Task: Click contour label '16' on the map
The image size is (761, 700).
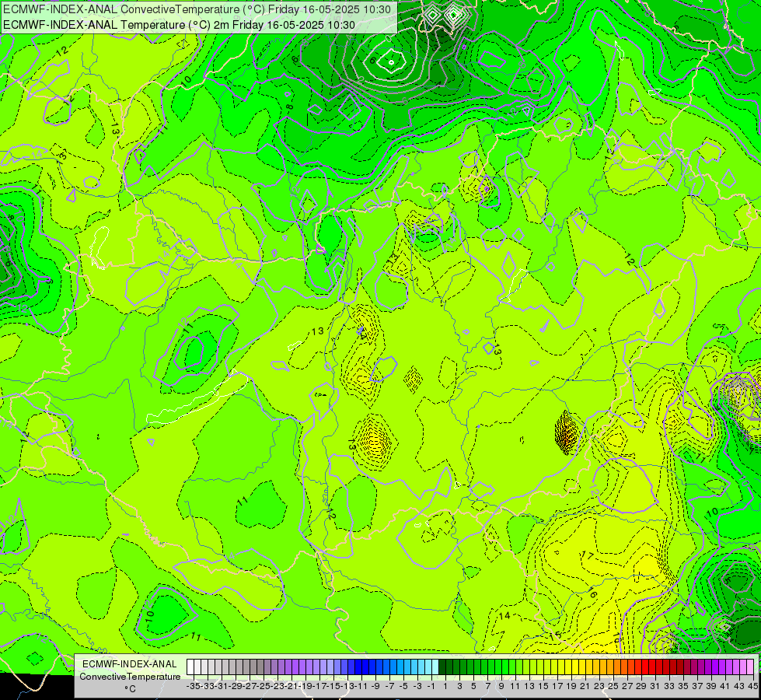Action: click(592, 592)
